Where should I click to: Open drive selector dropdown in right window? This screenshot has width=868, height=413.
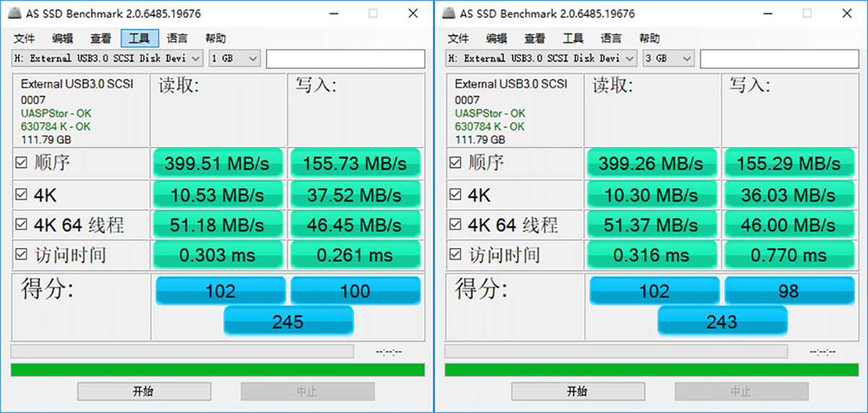tap(541, 59)
